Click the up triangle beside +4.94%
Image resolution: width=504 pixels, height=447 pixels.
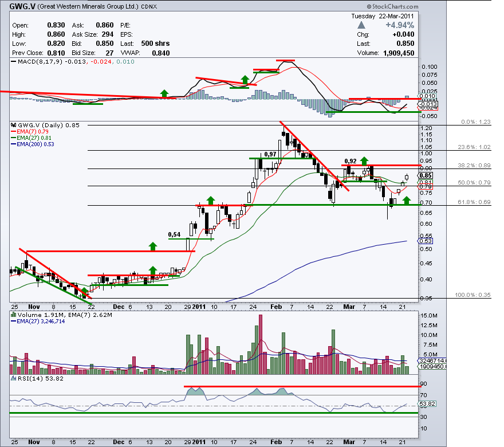pos(361,25)
